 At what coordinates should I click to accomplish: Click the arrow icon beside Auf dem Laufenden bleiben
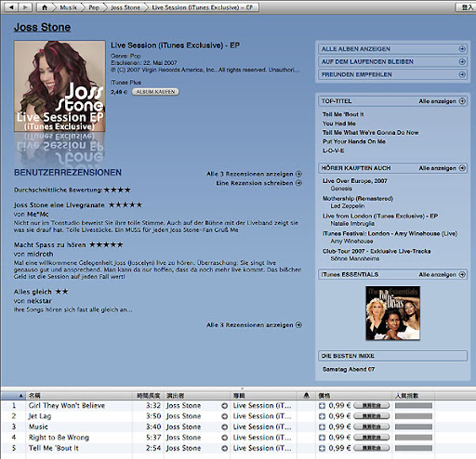[462, 61]
